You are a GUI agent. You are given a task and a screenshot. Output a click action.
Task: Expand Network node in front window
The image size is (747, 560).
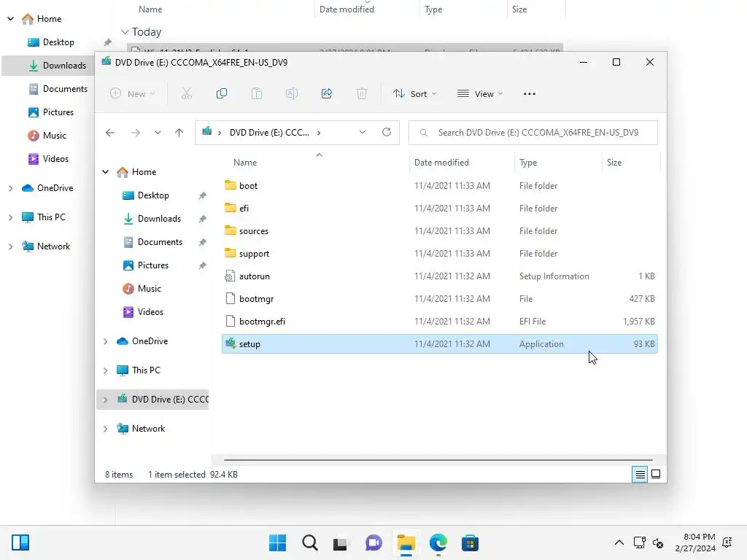105,429
